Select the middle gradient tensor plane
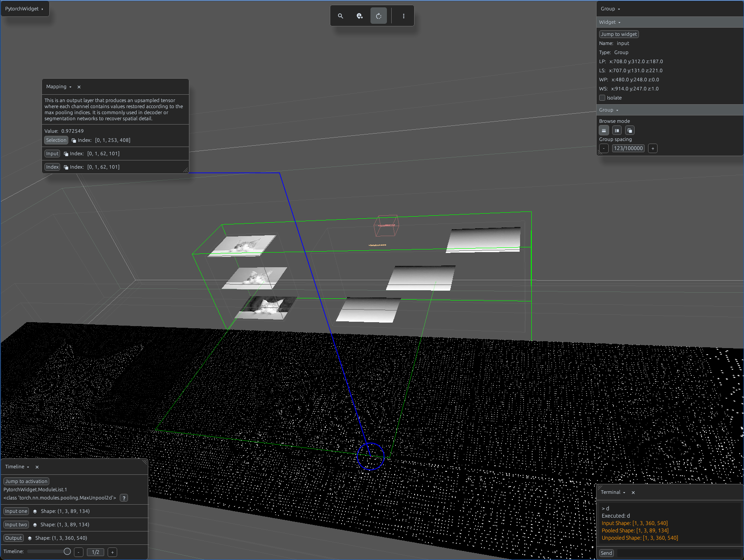 421,278
